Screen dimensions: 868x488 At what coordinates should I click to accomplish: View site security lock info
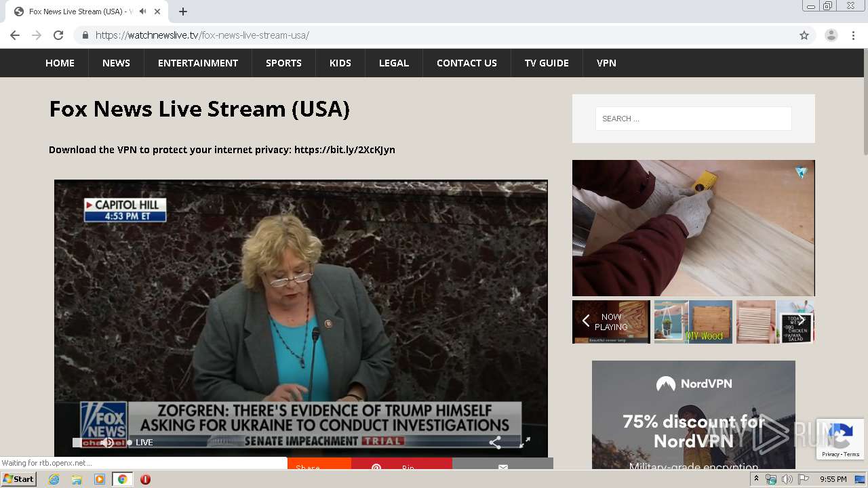coord(85,35)
